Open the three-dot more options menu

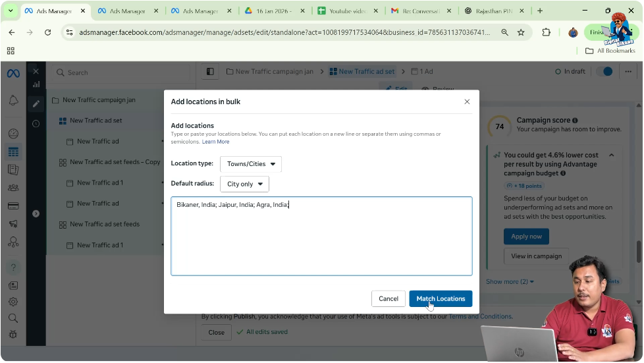coord(628,72)
